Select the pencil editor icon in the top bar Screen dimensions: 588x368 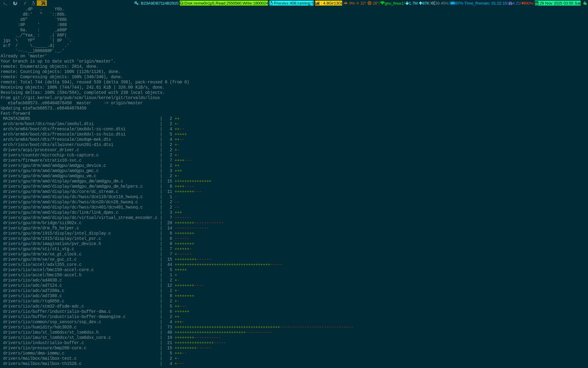coord(24,3)
